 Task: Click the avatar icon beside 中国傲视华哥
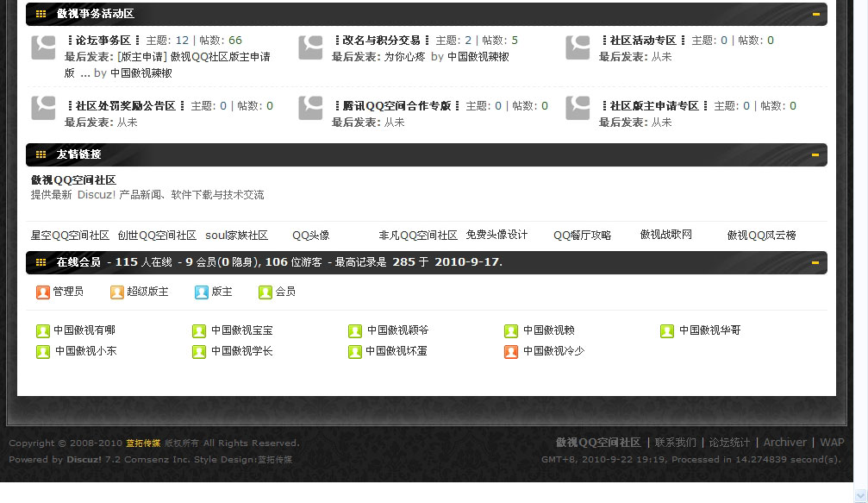667,331
